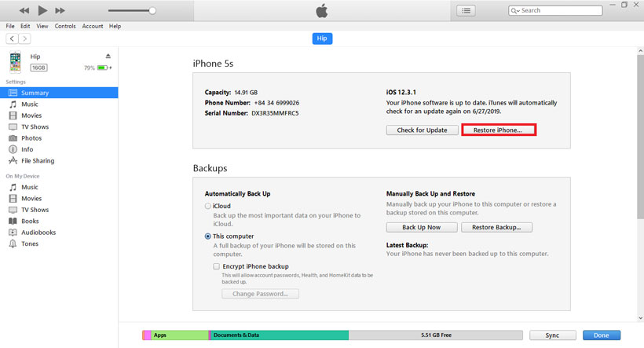Enable Encrypt iPhone backup checkbox
Viewport: 644px width, 348px height.
click(217, 266)
